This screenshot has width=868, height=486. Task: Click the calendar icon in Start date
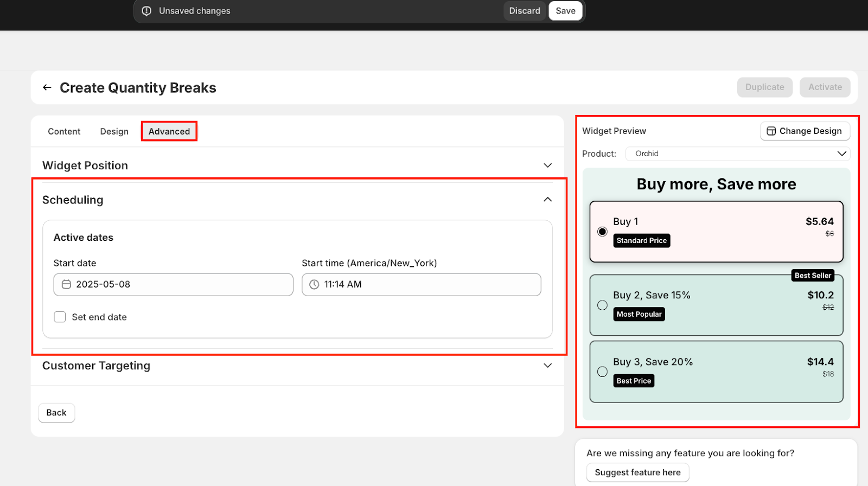(66, 284)
